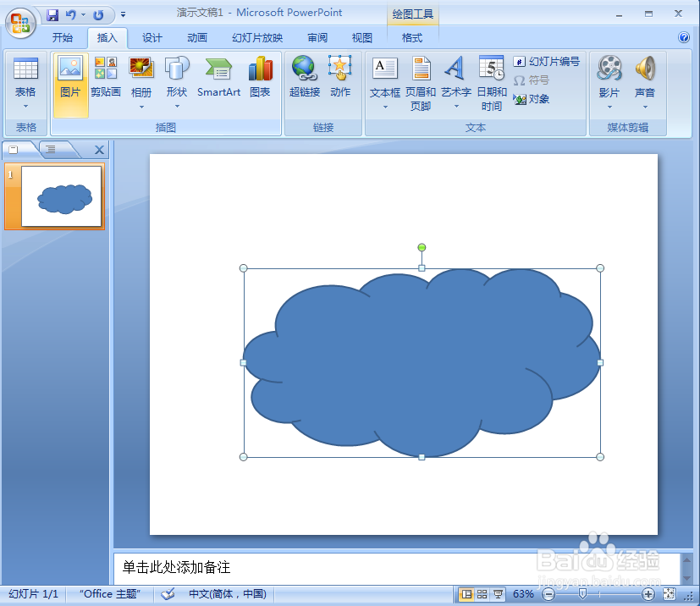Open PowerPoint help question mark icon
This screenshot has width=700, height=606.
[683, 37]
